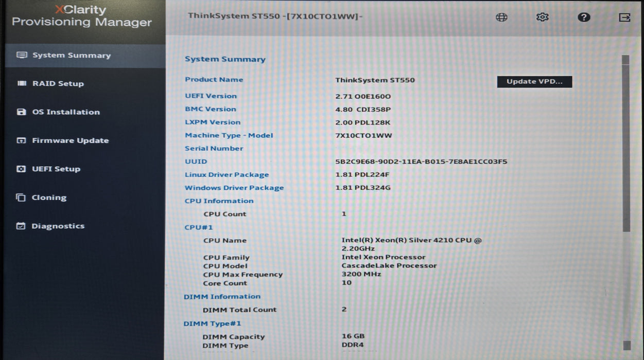
Task: Click the CPU Name label
Action: point(225,241)
